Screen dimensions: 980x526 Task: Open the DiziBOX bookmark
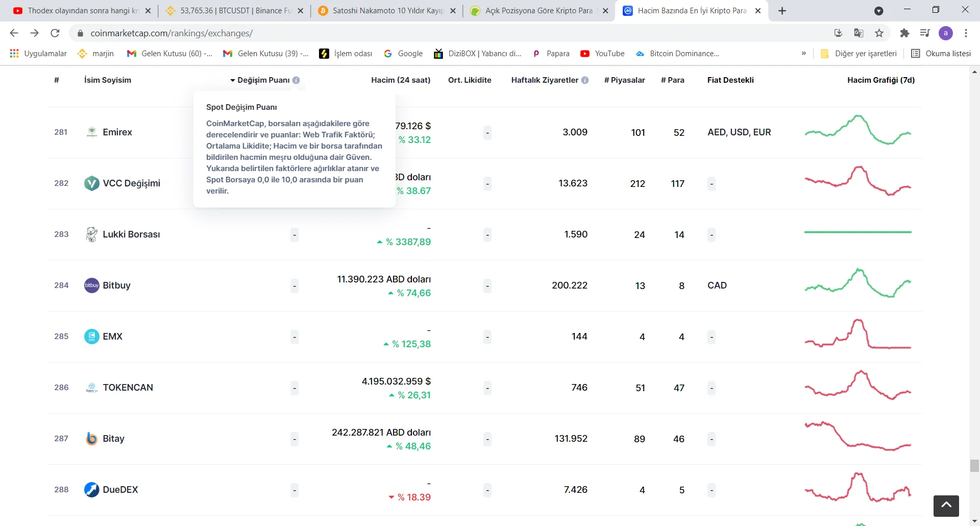(478, 54)
